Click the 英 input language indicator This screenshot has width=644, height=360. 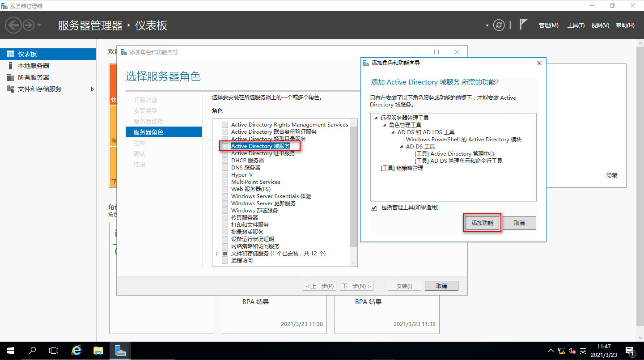(x=583, y=351)
